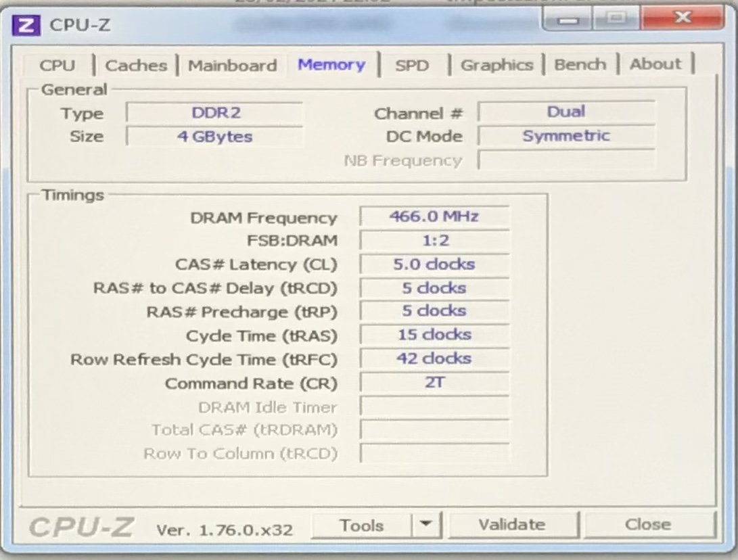Open the About tab
The height and width of the screenshot is (560, 738).
tap(655, 64)
